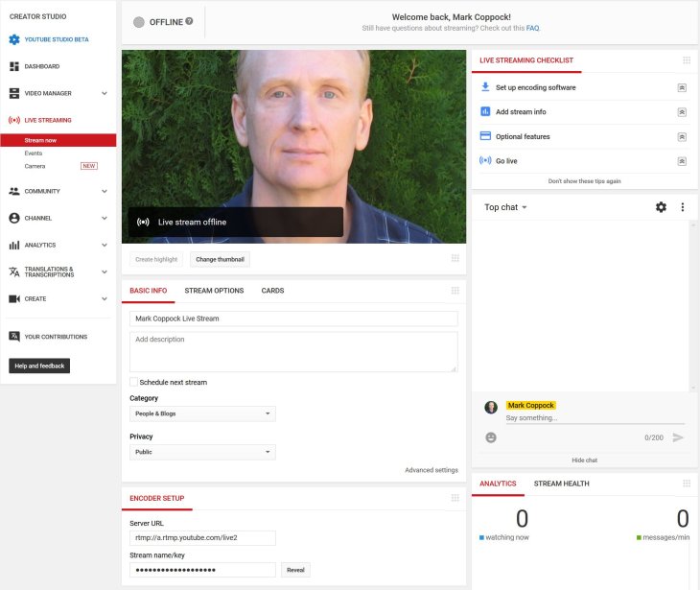Click the Reveal stream key button
This screenshot has height=590, width=700.
(296, 570)
